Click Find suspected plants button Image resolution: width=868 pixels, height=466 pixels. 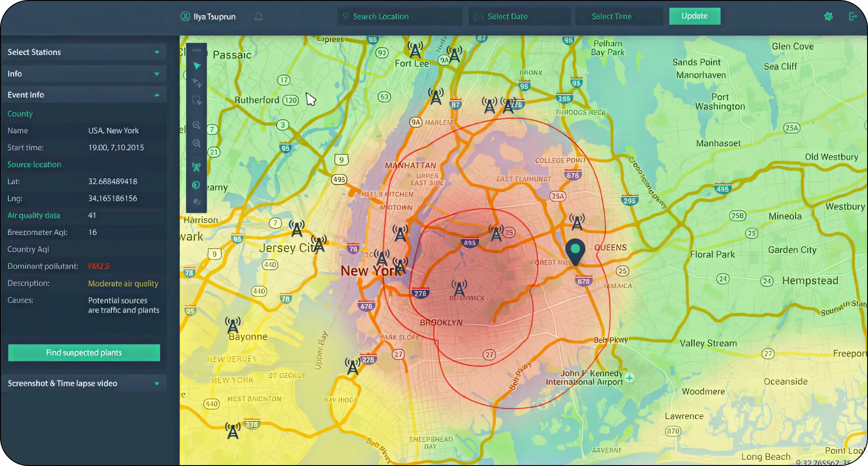(x=84, y=353)
